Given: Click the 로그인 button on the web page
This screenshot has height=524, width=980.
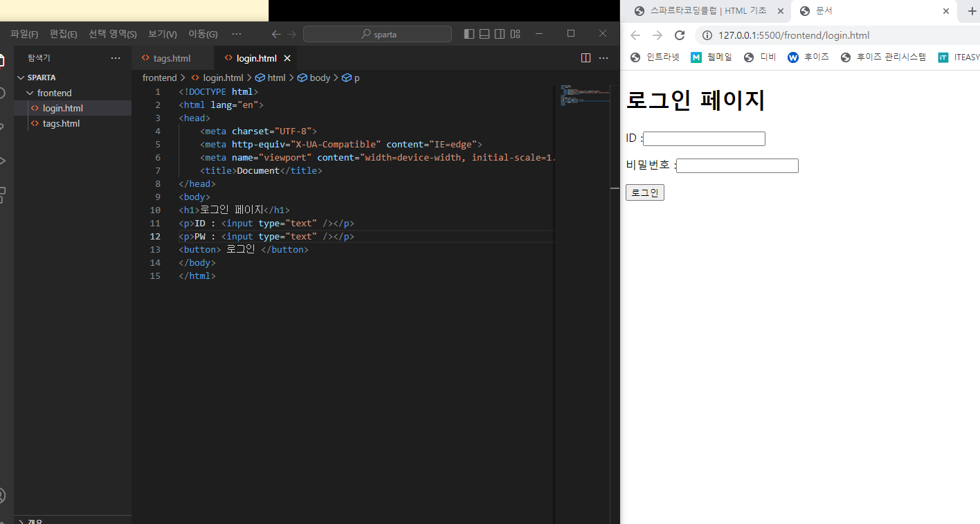Looking at the screenshot, I should (x=644, y=192).
